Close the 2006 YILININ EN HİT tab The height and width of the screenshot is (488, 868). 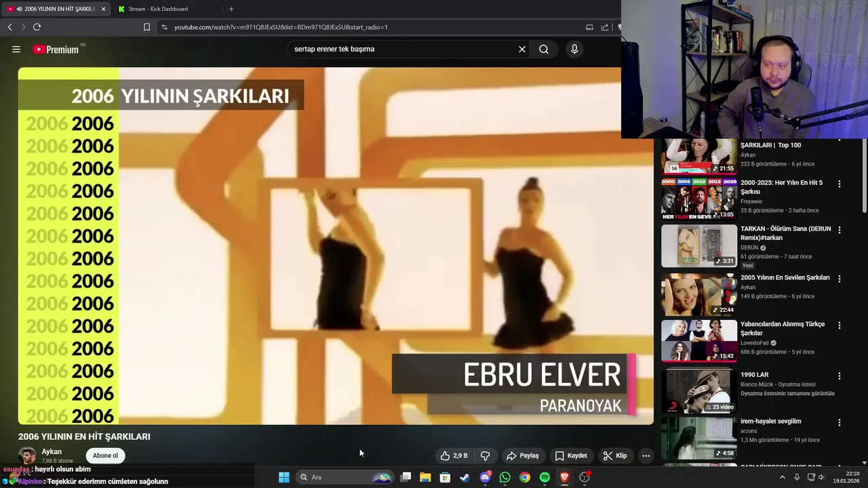[x=104, y=9]
